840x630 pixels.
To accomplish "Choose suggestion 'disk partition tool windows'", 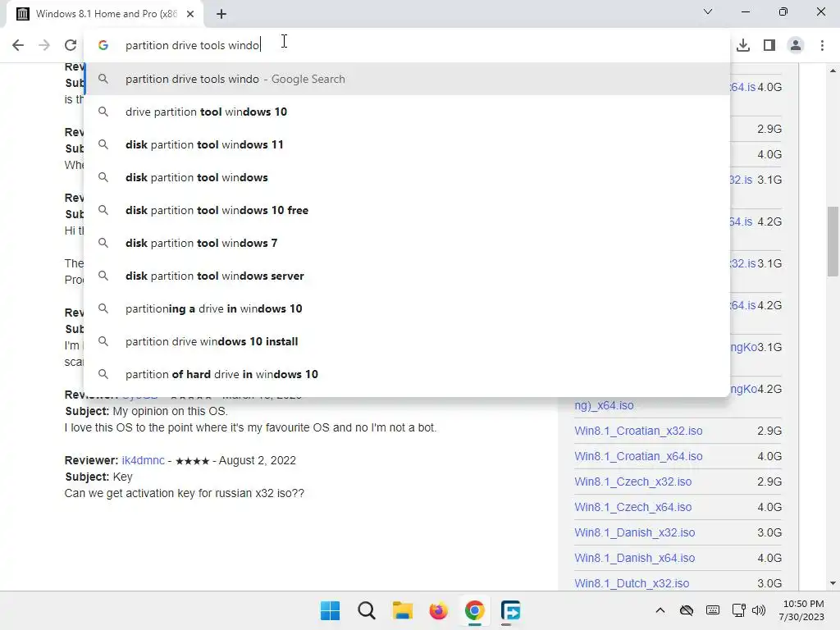I will tap(407, 177).
